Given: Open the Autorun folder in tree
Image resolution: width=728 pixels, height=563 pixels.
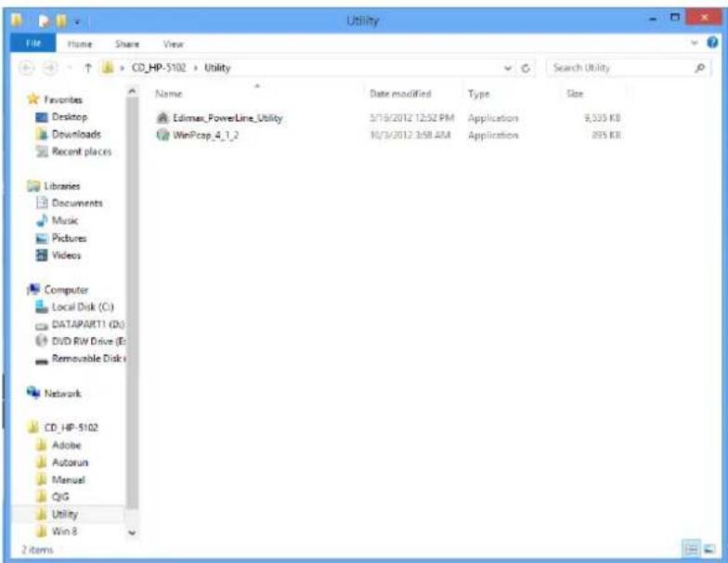Looking at the screenshot, I should 70,463.
